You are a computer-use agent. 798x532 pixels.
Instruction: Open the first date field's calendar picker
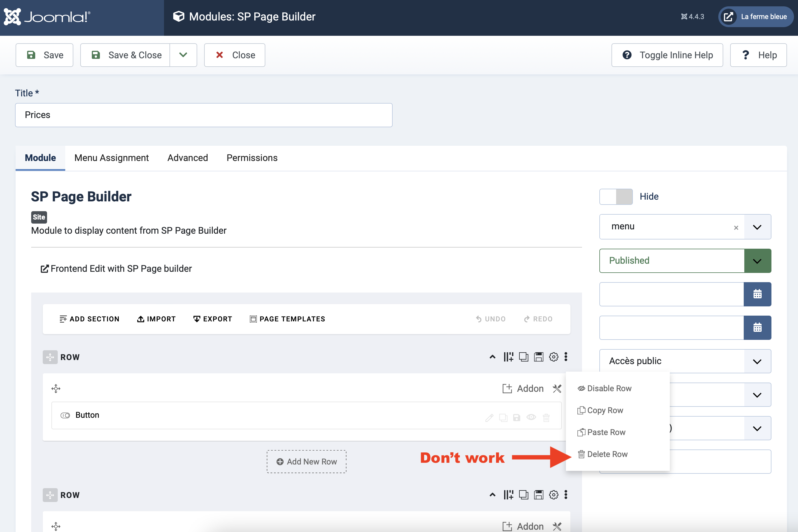pyautogui.click(x=757, y=294)
